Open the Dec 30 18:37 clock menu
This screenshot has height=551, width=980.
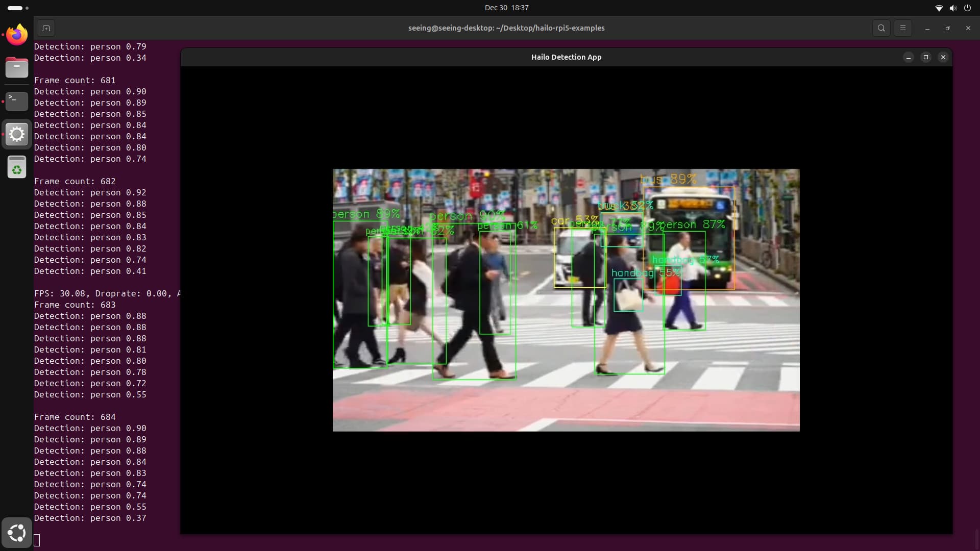tap(506, 8)
